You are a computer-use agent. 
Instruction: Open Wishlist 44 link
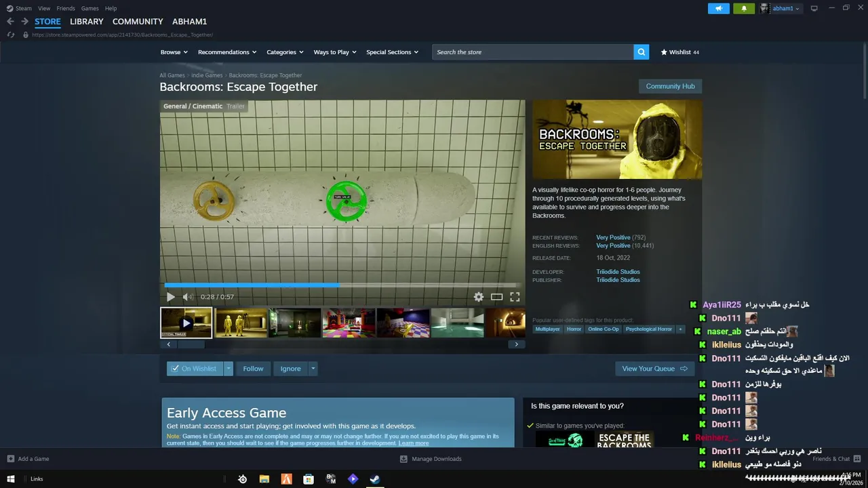pyautogui.click(x=679, y=52)
